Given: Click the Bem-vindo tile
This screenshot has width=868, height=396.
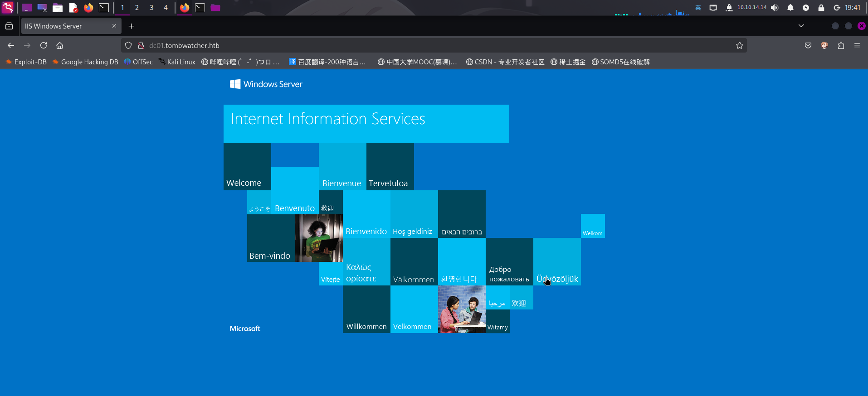Looking at the screenshot, I should pos(271,238).
